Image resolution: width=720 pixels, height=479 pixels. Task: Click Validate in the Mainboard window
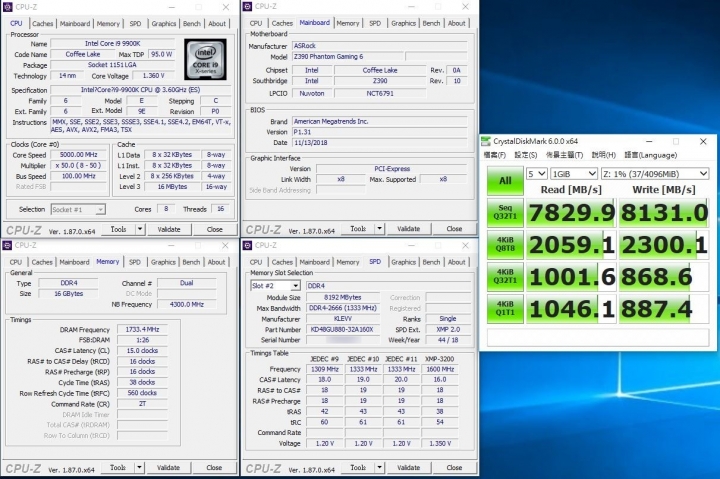pyautogui.click(x=409, y=228)
